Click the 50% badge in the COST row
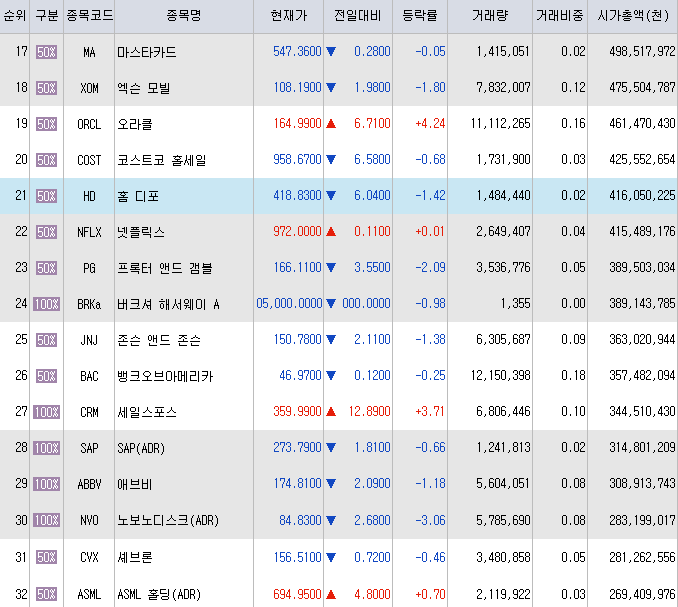This screenshot has width=678, height=607. click(x=47, y=160)
